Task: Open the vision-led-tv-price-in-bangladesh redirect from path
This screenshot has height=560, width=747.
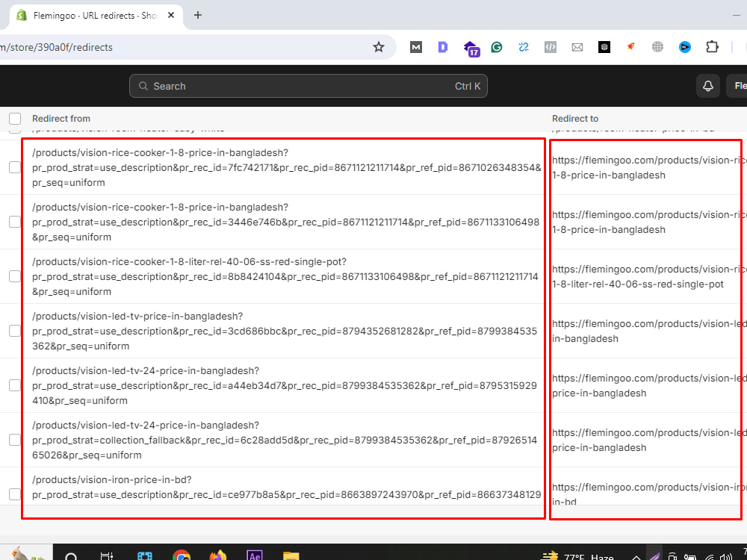Action: 285,331
